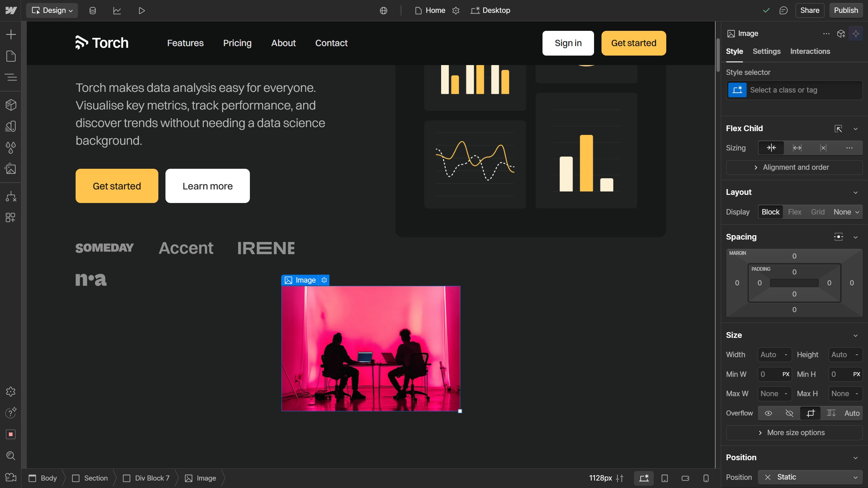Open the CMS Collections panel
Screen dimensions: 868x488
tap(92, 11)
